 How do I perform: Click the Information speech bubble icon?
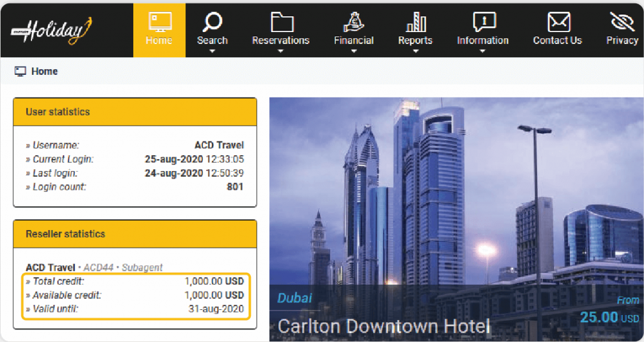[x=482, y=21]
